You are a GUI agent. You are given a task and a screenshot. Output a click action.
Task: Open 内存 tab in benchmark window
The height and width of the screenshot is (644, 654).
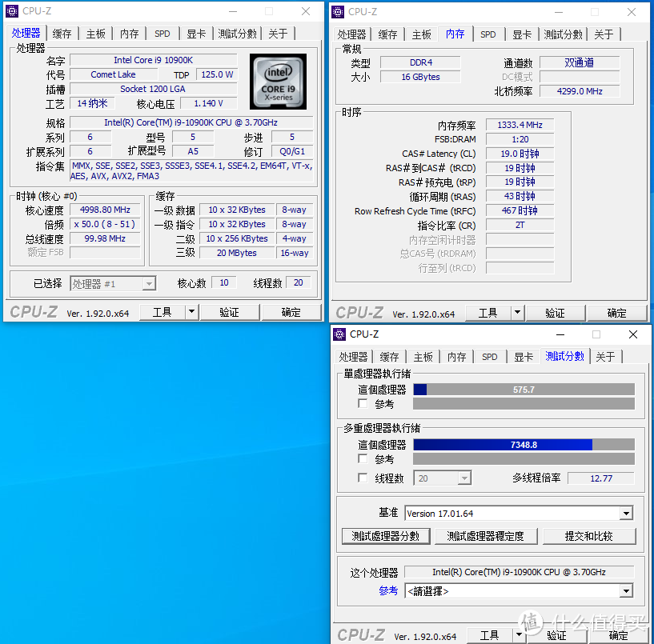[x=457, y=358]
